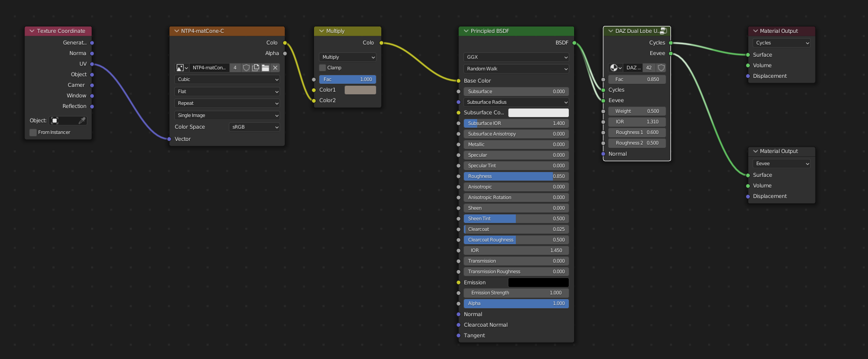Click Reflection output socket on Texture Coordinate
This screenshot has width=868, height=359.
92,106
